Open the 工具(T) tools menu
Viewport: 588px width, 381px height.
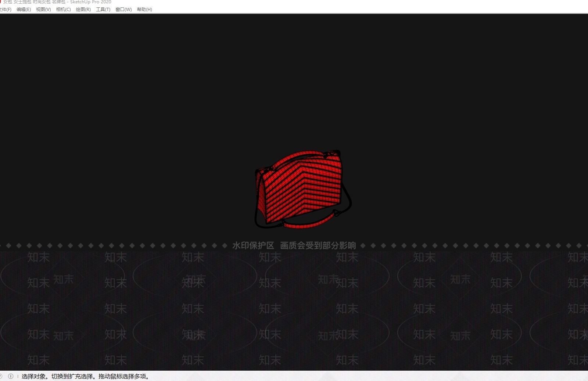(103, 10)
